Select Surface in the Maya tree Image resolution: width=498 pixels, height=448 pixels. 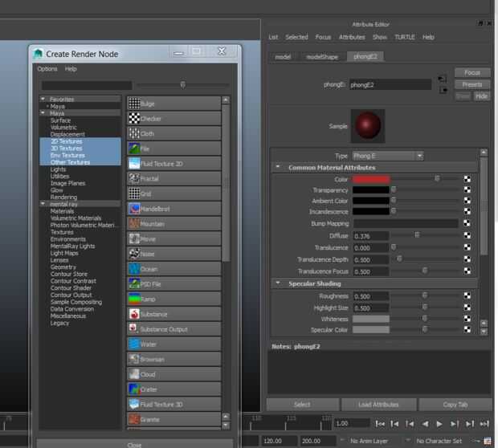(x=61, y=120)
